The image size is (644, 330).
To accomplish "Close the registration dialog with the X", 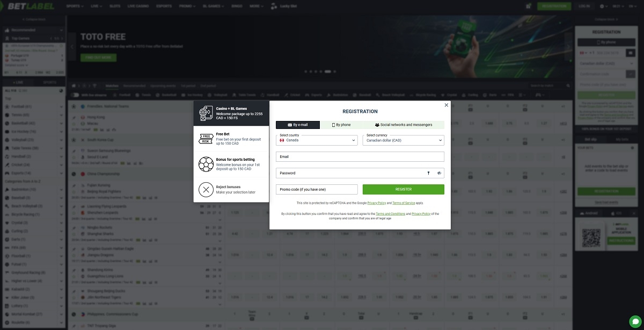I will point(446,105).
